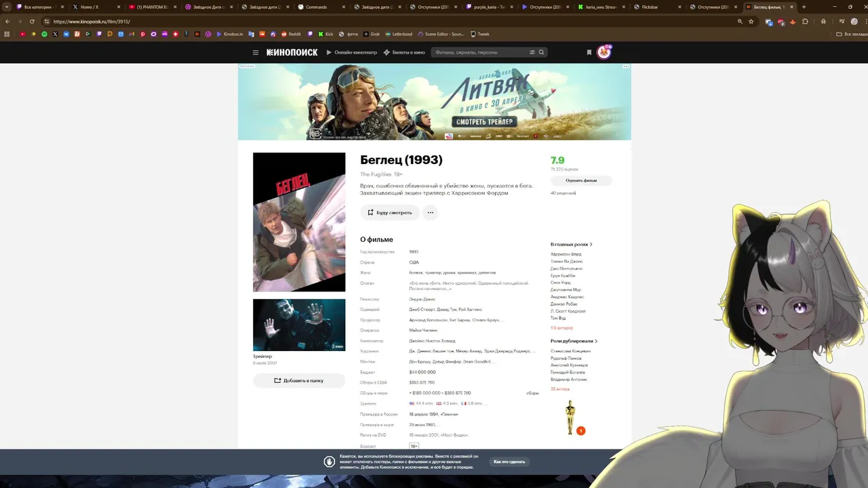Click composer Джеймс Ньютон Ховард
868x488 pixels.
[x=432, y=341]
